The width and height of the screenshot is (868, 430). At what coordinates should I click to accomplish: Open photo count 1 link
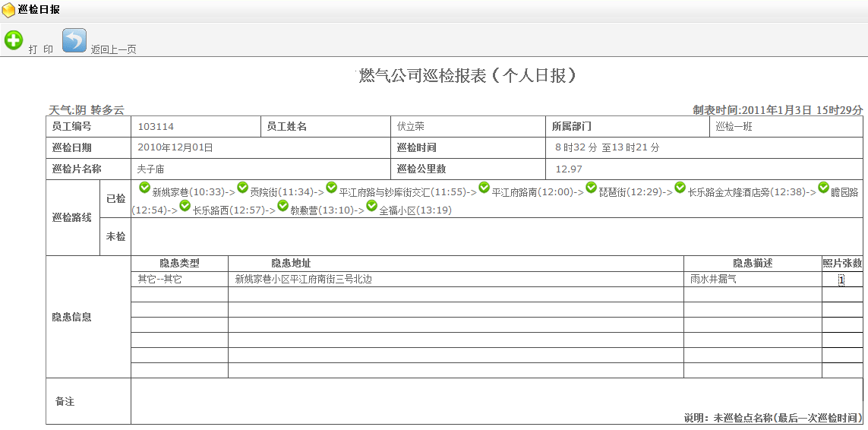841,280
